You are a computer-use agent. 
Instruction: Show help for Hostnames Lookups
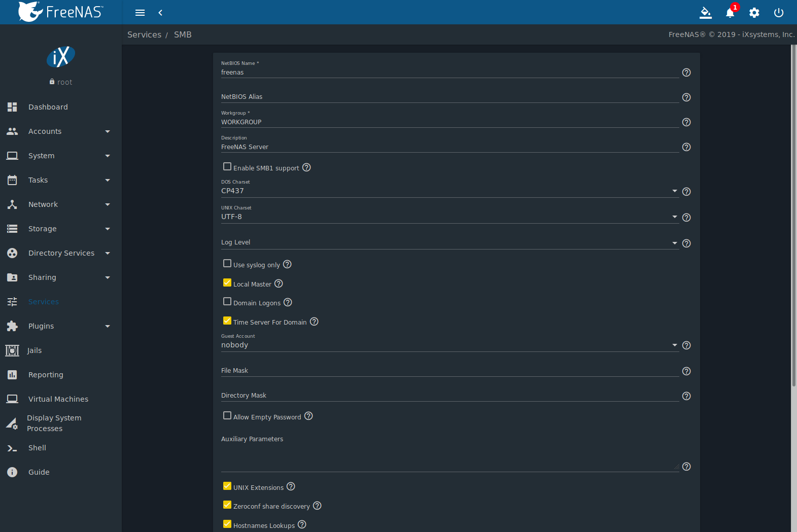[x=302, y=524]
